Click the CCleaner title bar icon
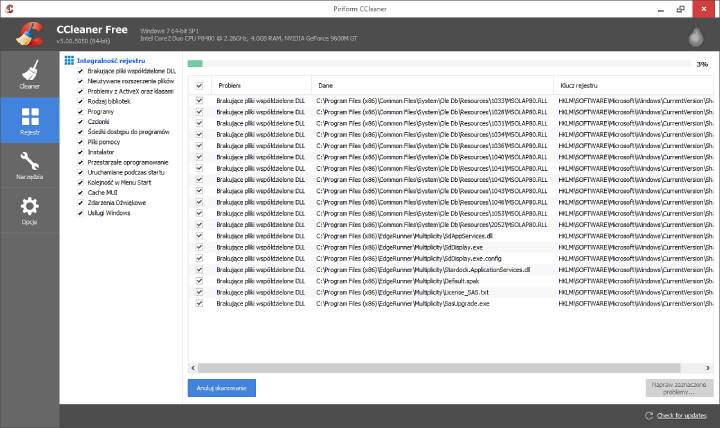This screenshot has width=720, height=428. [9, 9]
